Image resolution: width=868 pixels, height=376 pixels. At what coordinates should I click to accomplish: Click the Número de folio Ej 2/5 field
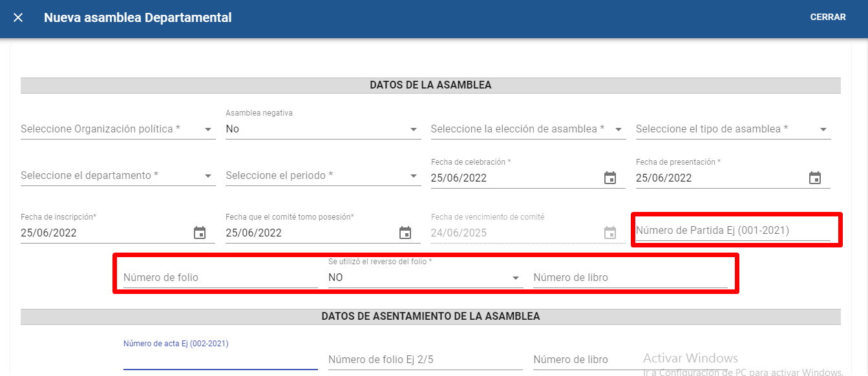(x=425, y=360)
